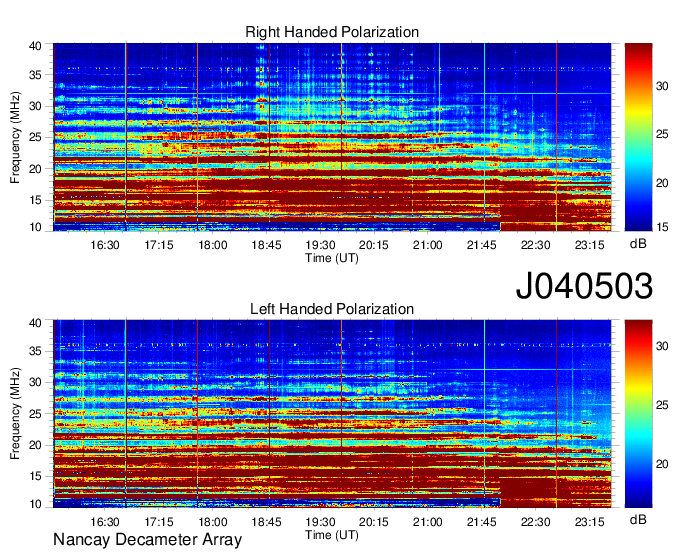The width and height of the screenshot is (680, 552).
Task: Click the 19:30 tick under the Left Handed plot
Action: point(320,522)
